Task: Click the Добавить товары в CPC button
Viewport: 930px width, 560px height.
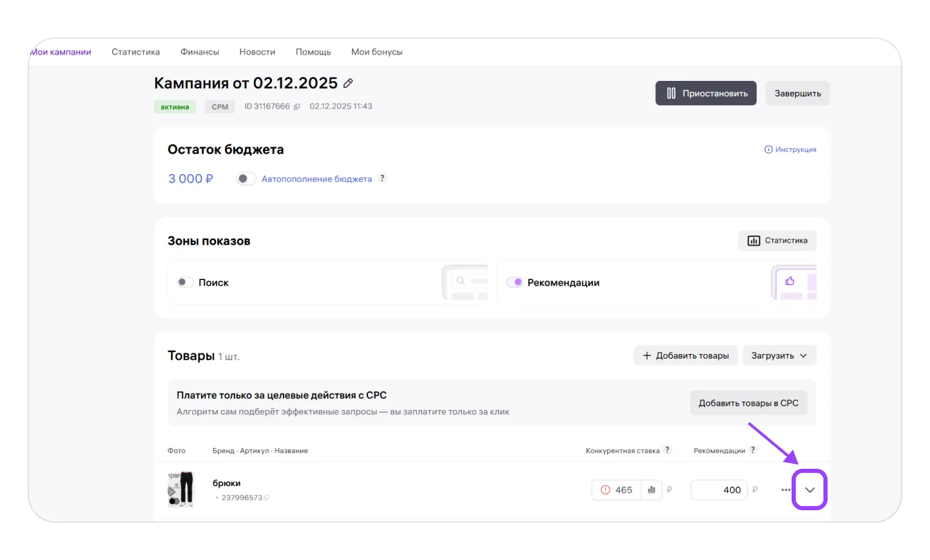Action: coord(748,403)
